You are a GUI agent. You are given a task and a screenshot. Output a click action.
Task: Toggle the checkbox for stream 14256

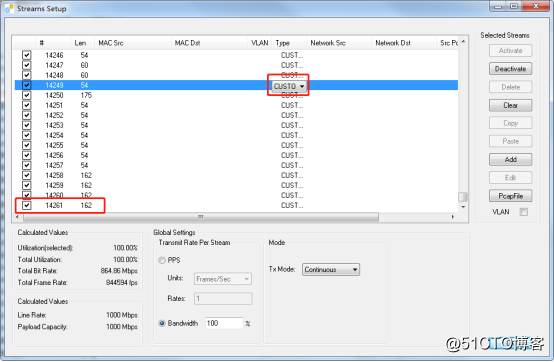pyautogui.click(x=26, y=155)
